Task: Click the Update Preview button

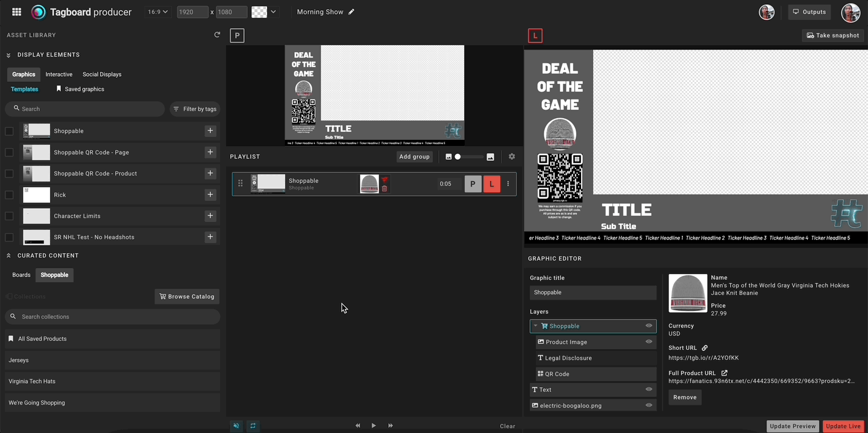Action: pos(793,426)
